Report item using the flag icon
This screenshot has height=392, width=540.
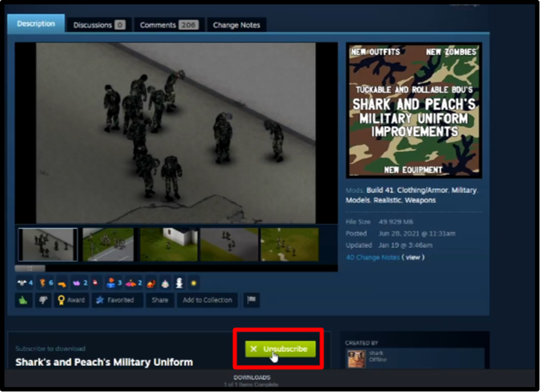pos(251,300)
